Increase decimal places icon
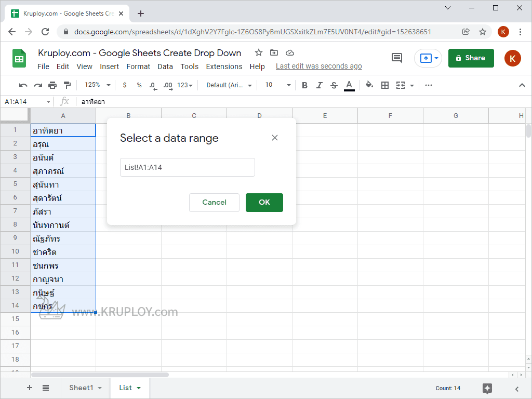532x399 pixels. click(x=168, y=86)
